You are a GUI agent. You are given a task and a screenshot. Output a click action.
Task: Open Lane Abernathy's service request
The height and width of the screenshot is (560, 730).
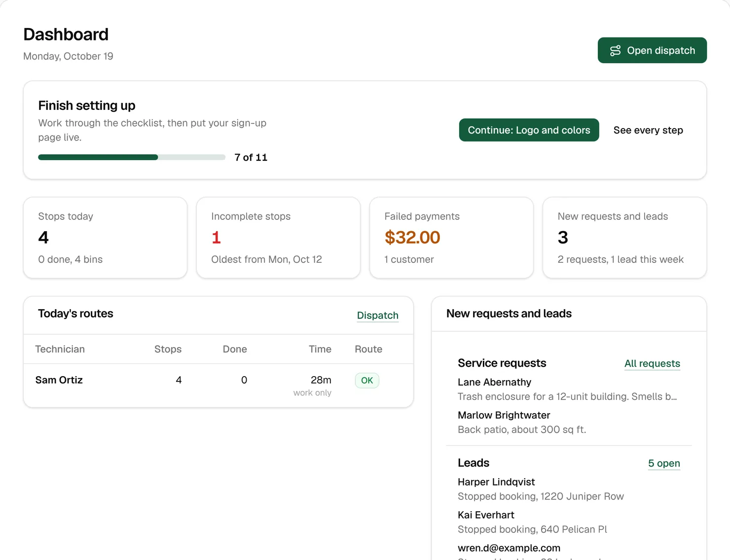click(495, 382)
